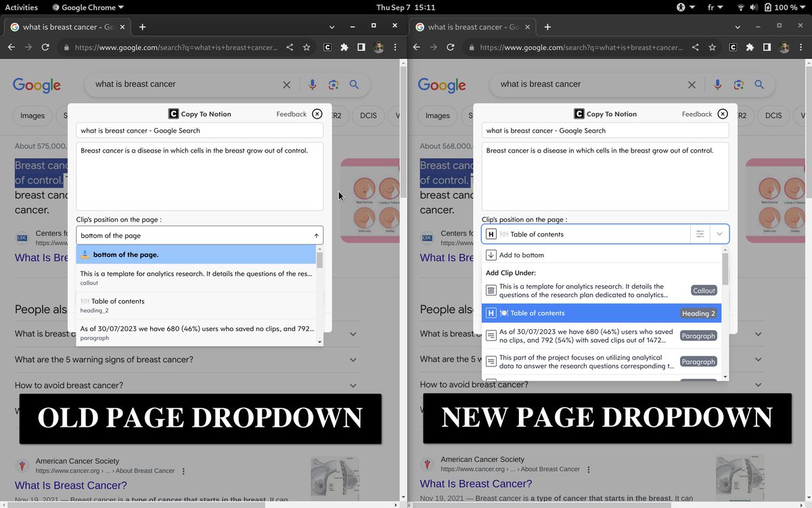Click Google Lens icon in right search box

tap(738, 85)
